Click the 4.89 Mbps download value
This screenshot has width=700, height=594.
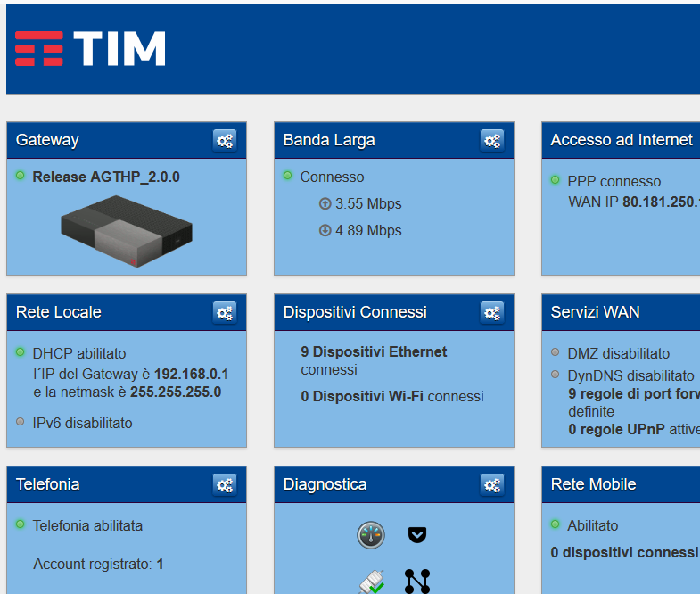point(369,231)
